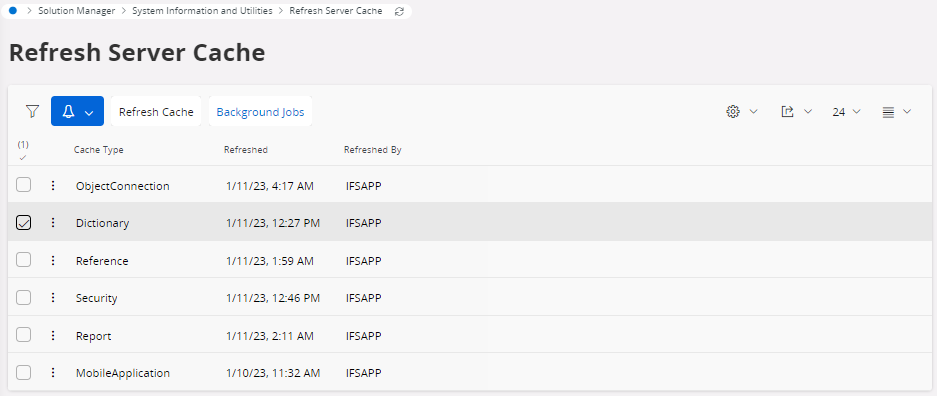Click the bell notification button
937x396 pixels.
[78, 111]
